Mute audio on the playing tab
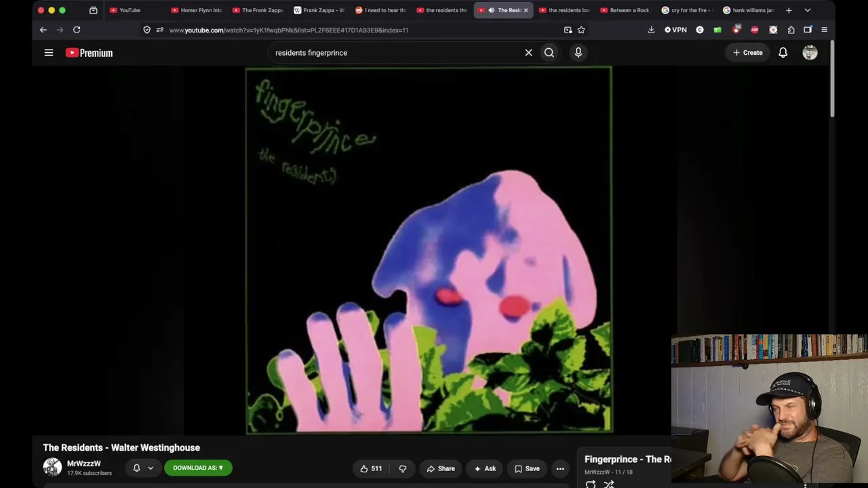868x488 pixels. click(492, 10)
